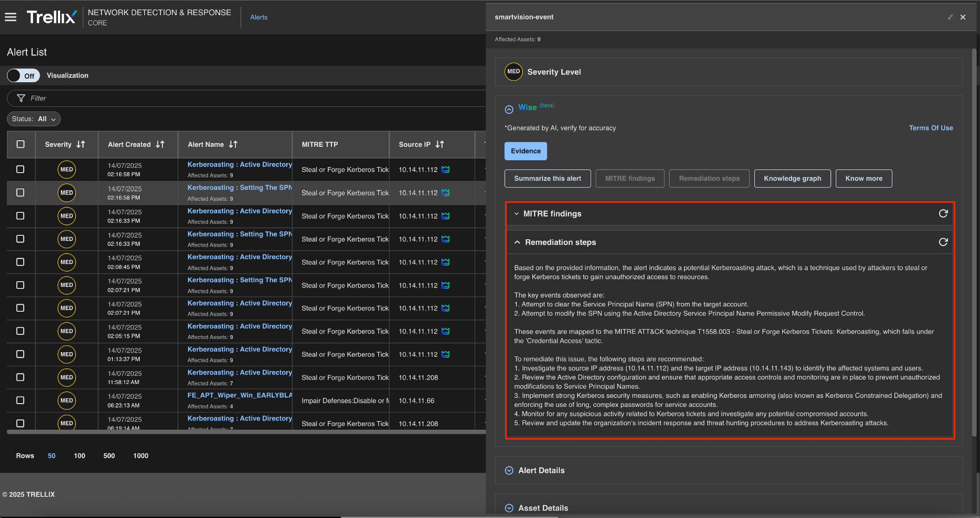Refresh the MITRE findings section

click(x=943, y=213)
